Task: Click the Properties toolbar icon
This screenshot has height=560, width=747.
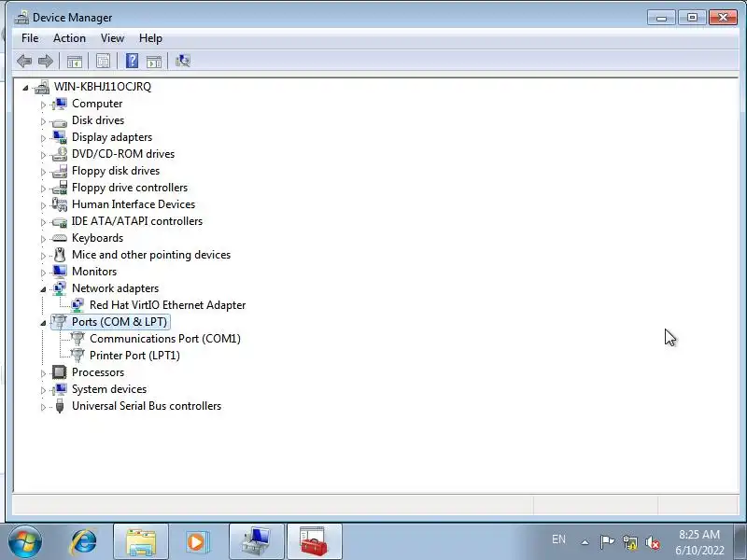Action: pos(103,61)
